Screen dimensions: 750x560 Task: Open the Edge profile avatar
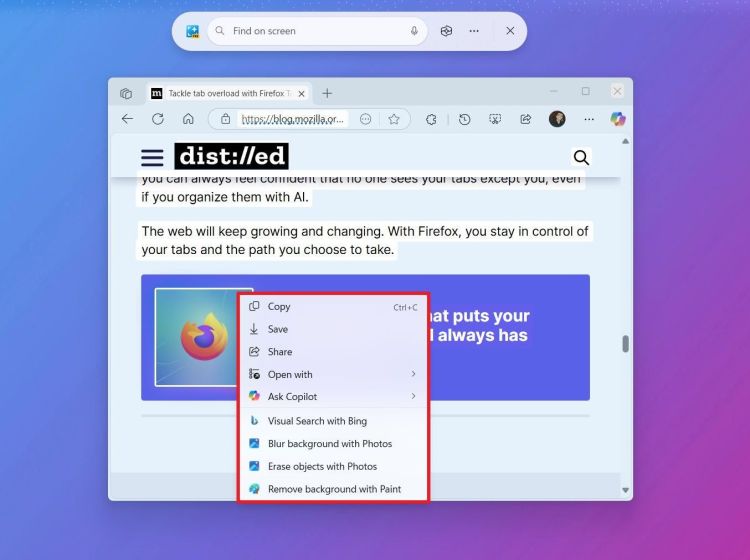point(557,119)
